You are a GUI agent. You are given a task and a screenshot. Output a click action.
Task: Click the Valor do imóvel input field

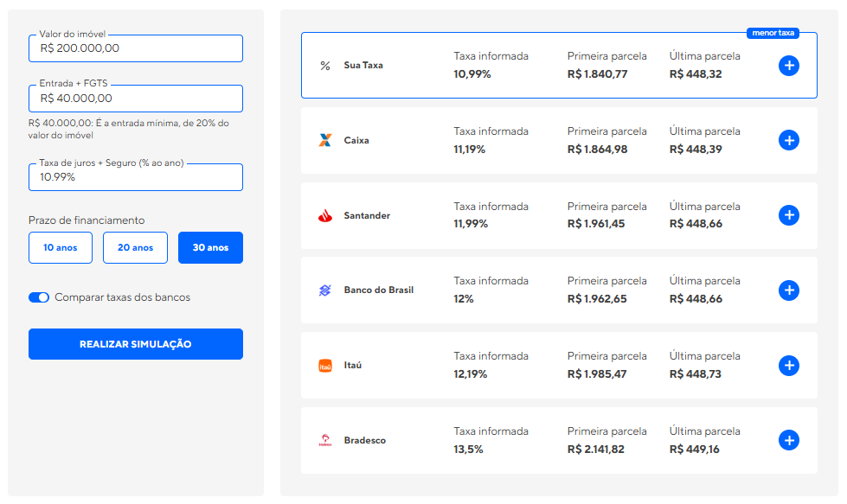[x=135, y=49]
